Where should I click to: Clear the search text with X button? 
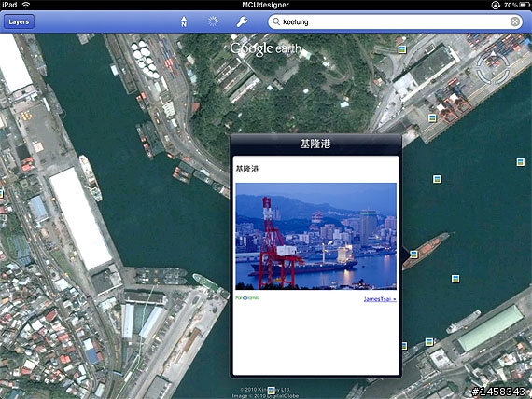[x=514, y=21]
